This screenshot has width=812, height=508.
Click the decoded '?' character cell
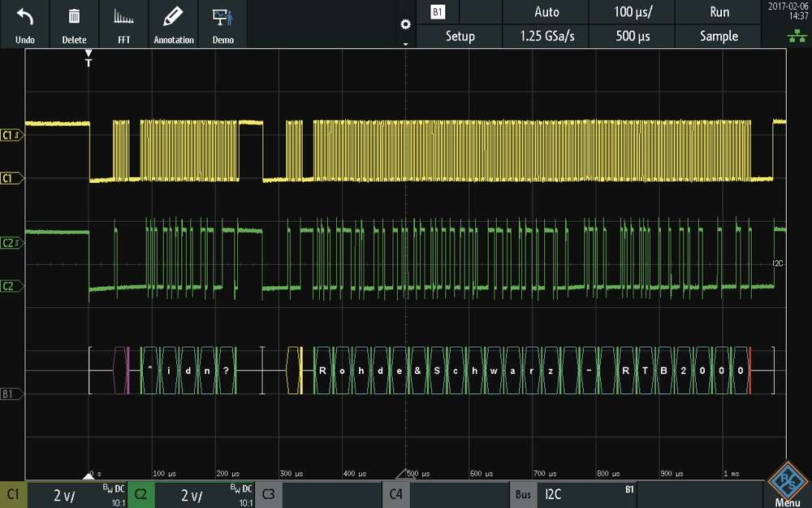pos(227,371)
